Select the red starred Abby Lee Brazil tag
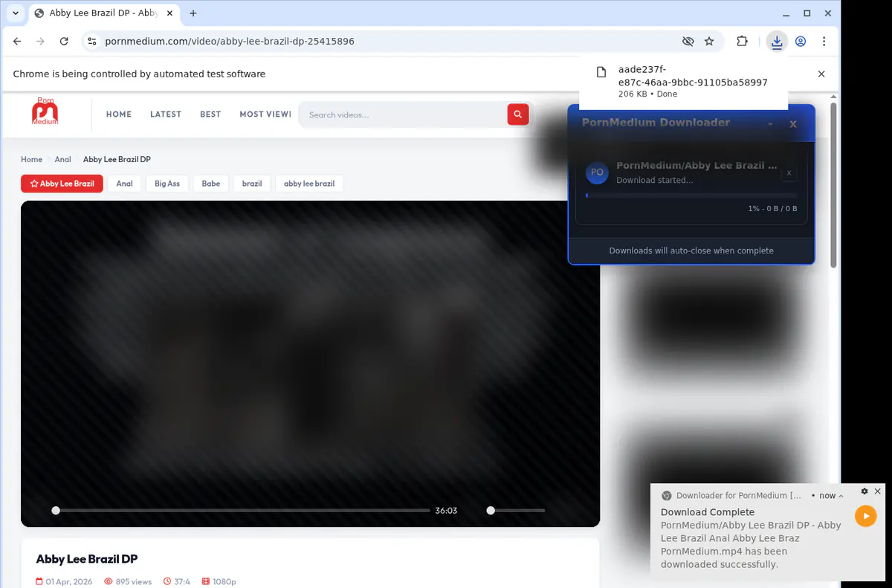The width and height of the screenshot is (892, 588). [x=62, y=184]
